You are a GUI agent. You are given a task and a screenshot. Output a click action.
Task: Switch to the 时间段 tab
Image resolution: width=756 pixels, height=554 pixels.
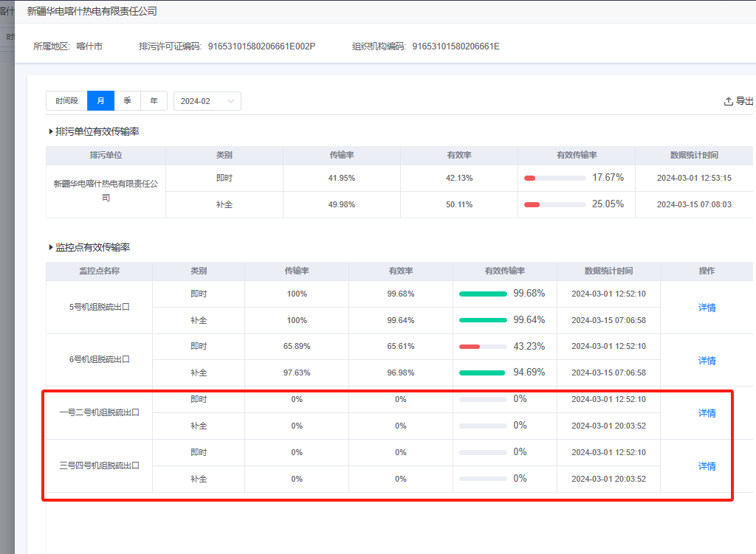pyautogui.click(x=66, y=100)
